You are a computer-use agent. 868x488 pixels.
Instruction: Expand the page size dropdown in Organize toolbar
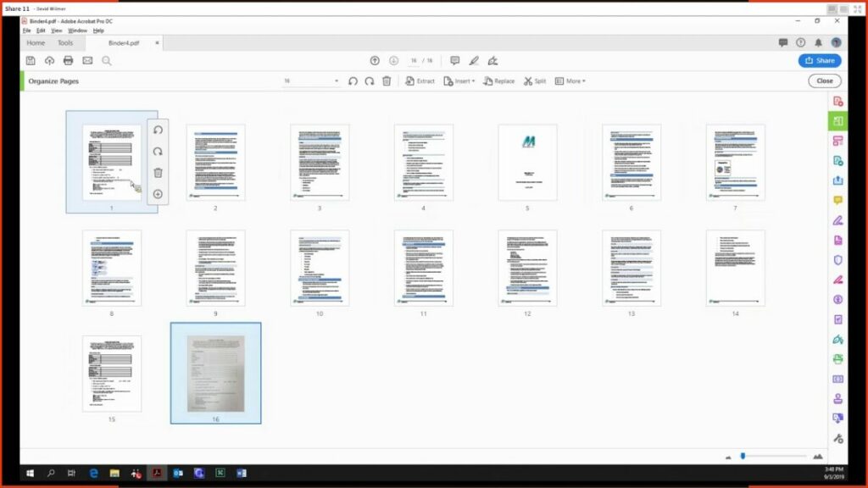[336, 79]
